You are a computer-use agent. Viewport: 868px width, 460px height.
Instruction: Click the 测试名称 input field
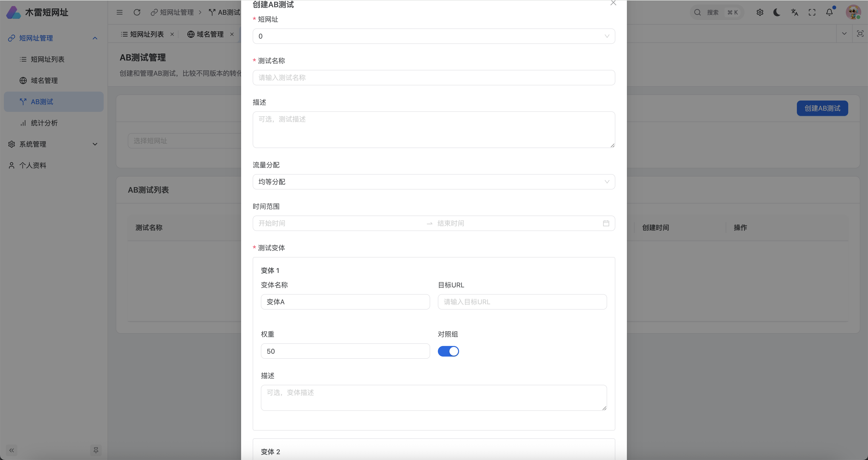point(434,77)
